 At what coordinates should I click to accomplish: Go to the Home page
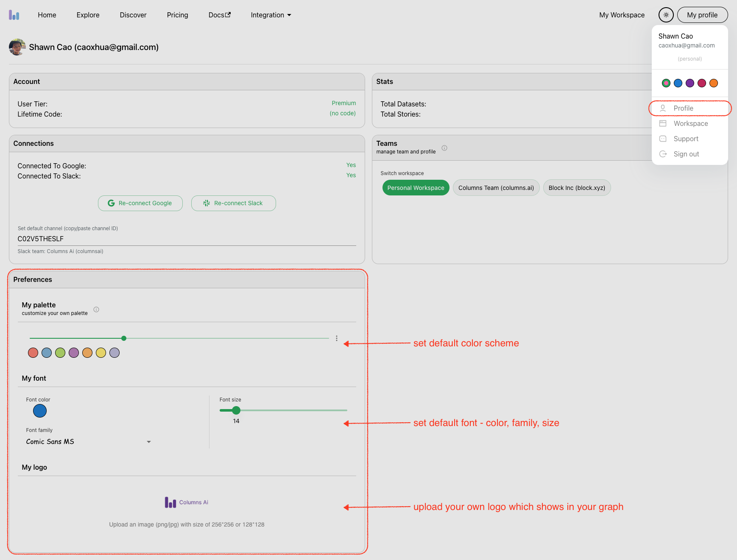click(47, 15)
